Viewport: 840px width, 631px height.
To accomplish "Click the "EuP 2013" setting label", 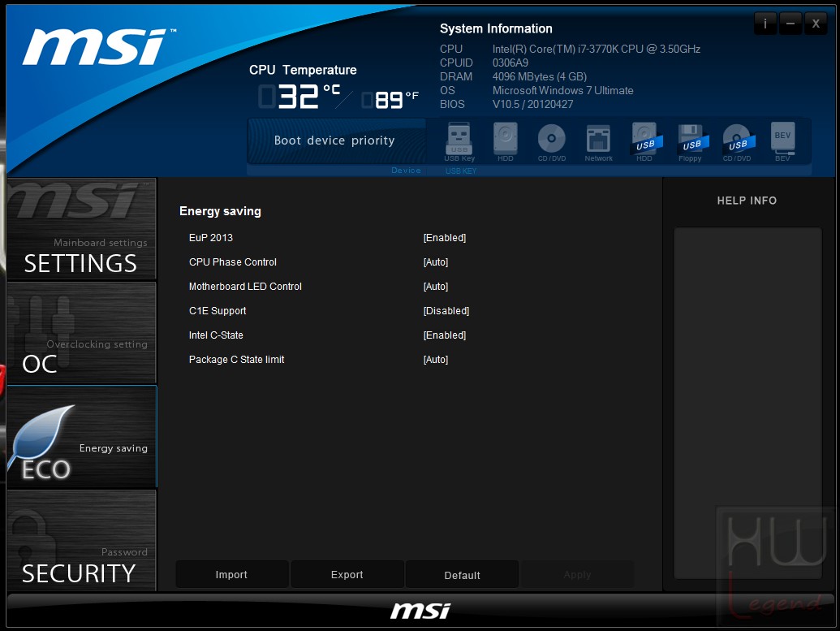I will [x=211, y=237].
